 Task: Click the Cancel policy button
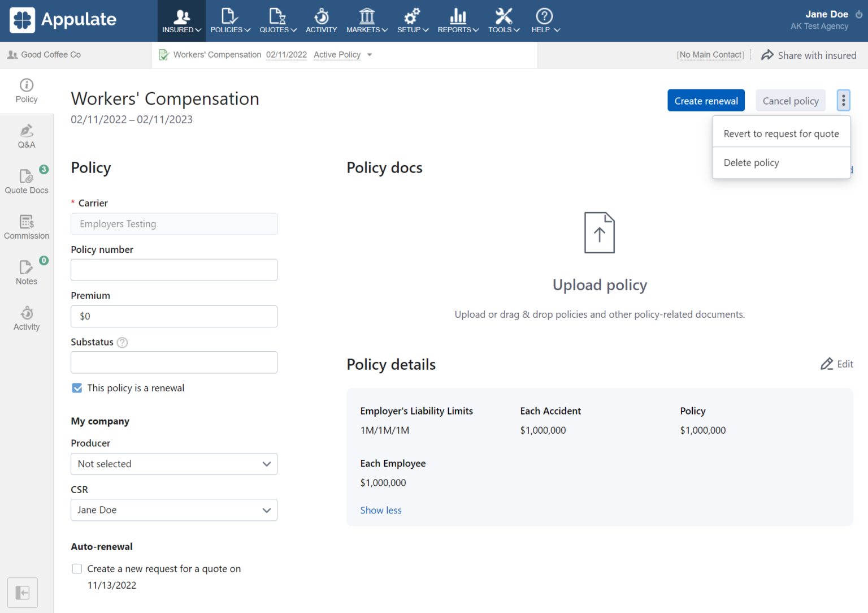[x=791, y=101]
